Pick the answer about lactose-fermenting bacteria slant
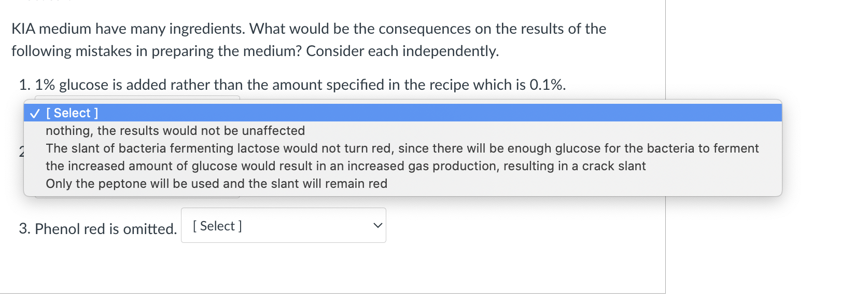Screen dimensions: 868x301 click(402, 148)
